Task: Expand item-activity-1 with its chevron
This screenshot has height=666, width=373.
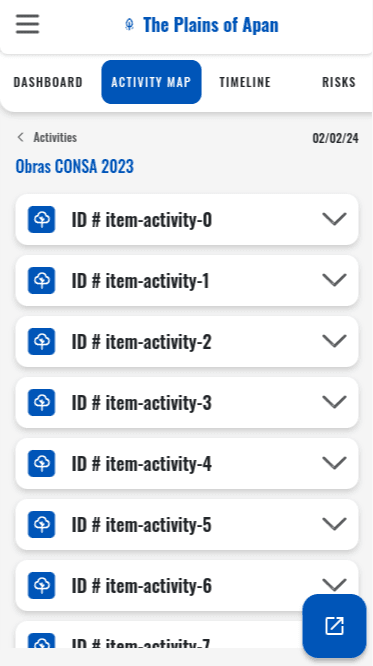Action: [x=334, y=280]
